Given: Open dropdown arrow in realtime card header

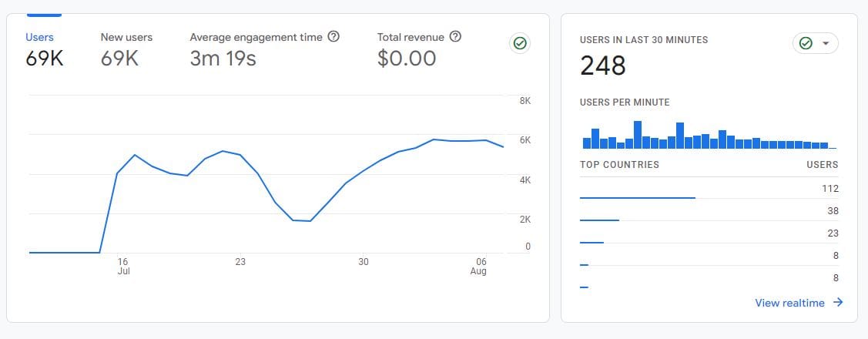Looking at the screenshot, I should point(826,44).
